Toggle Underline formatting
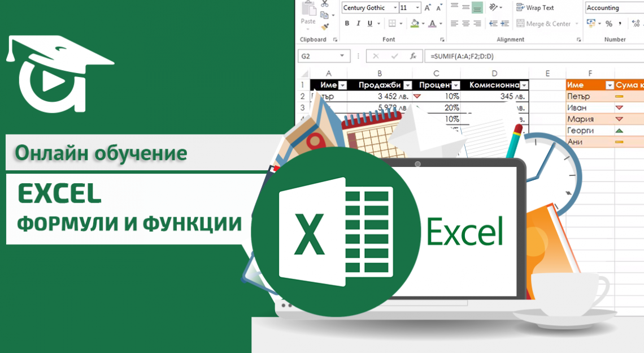Image resolution: width=644 pixels, height=353 pixels. 369,23
